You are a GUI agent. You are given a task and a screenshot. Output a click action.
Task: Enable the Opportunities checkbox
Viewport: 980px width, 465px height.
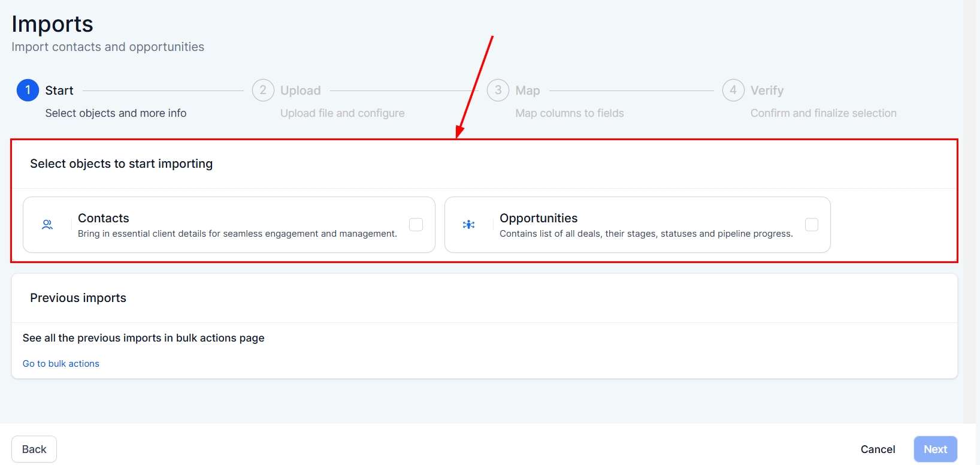pos(812,225)
